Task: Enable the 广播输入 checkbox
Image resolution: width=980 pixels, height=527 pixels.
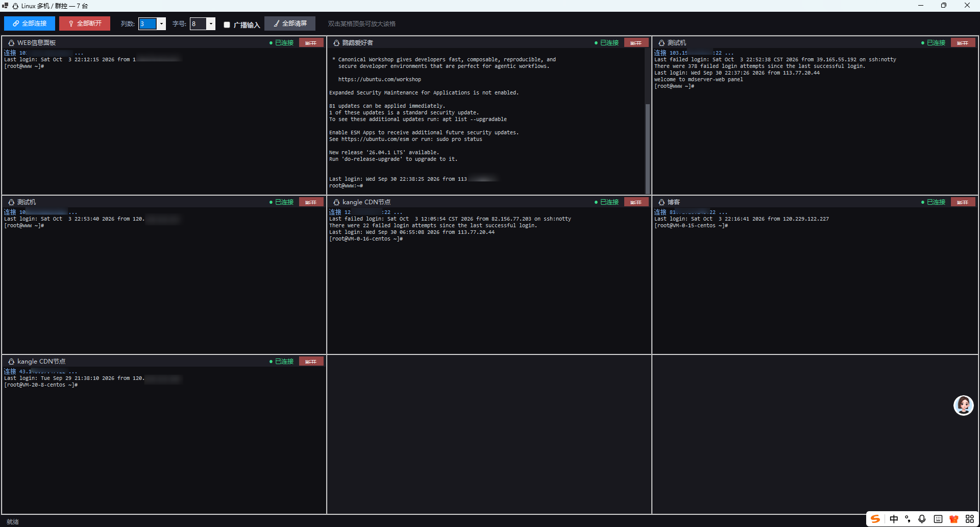Action: pyautogui.click(x=227, y=25)
